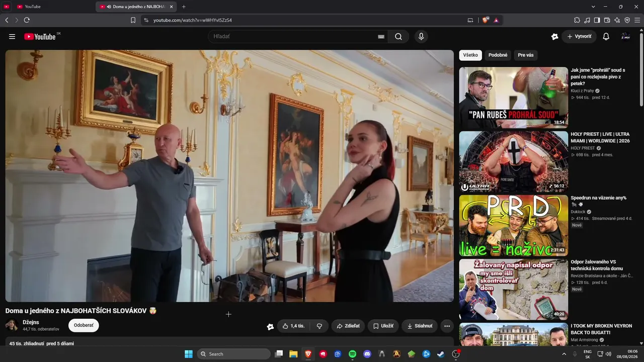The width and height of the screenshot is (644, 362).
Task: Open the Džejns channel name link
Action: click(x=31, y=322)
